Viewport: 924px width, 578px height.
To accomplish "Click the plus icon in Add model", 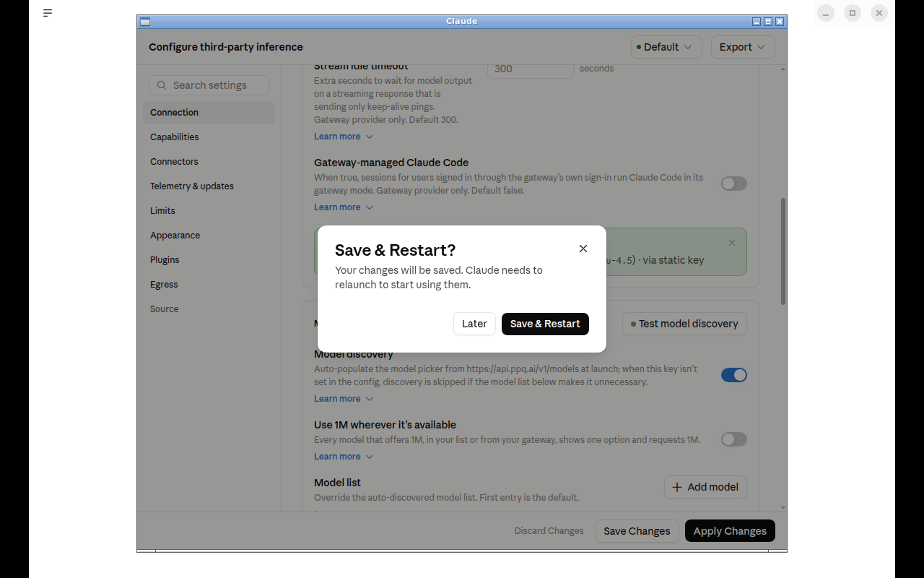I will [x=677, y=487].
